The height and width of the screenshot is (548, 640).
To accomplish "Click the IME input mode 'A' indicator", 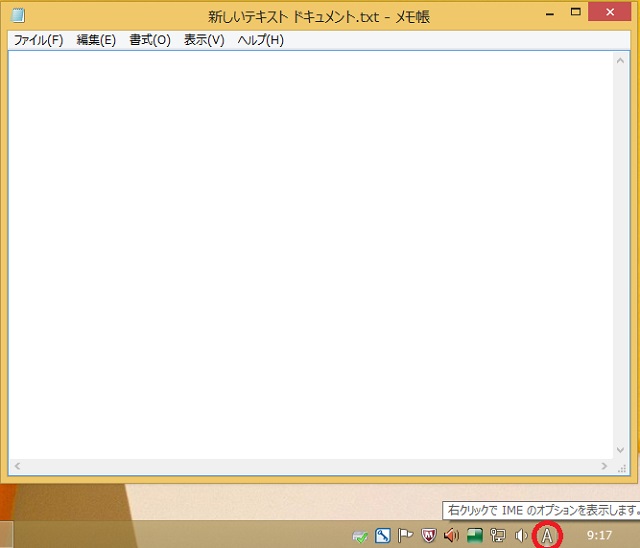I will (x=547, y=536).
